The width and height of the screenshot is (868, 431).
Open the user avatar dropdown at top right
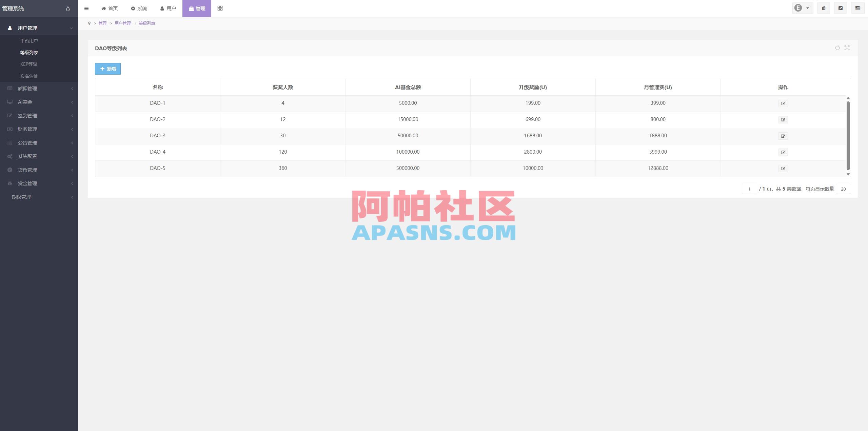click(802, 7)
